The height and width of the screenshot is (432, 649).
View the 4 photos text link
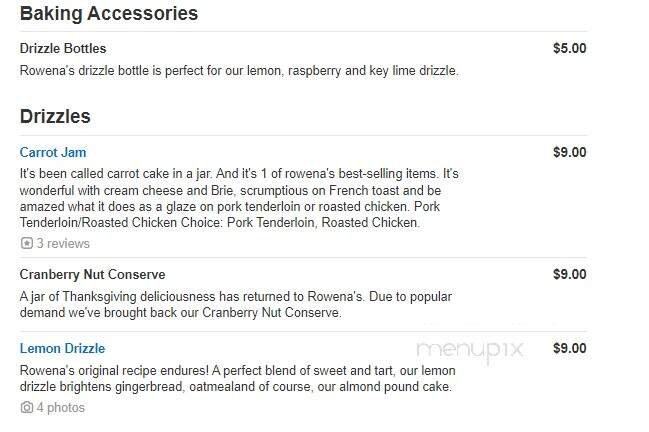[x=61, y=408]
